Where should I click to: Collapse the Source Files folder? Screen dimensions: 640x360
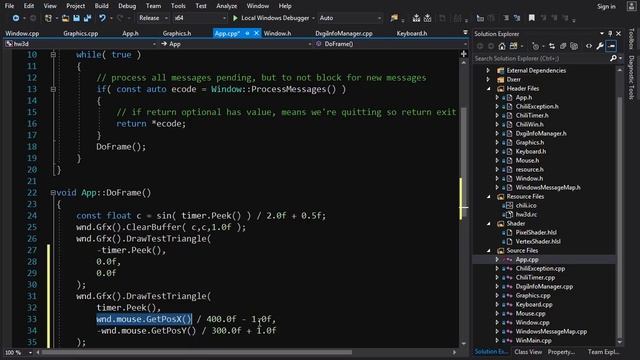pyautogui.click(x=489, y=251)
